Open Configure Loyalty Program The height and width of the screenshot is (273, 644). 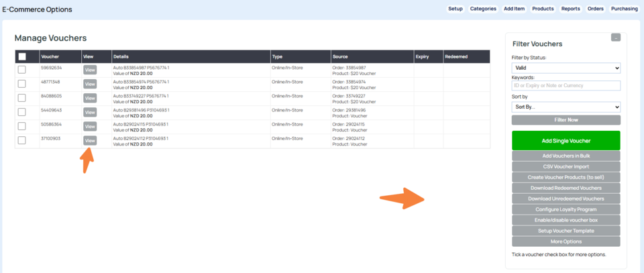(566, 209)
